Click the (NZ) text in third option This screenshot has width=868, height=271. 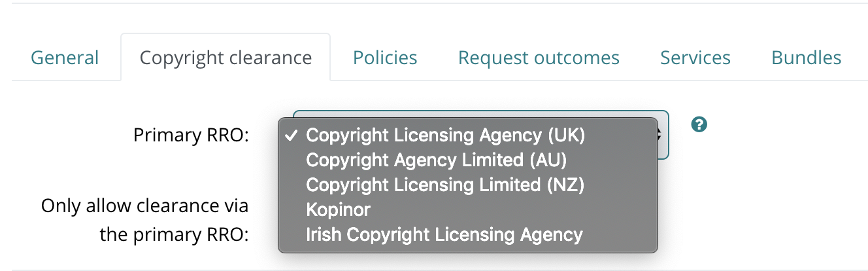564,185
